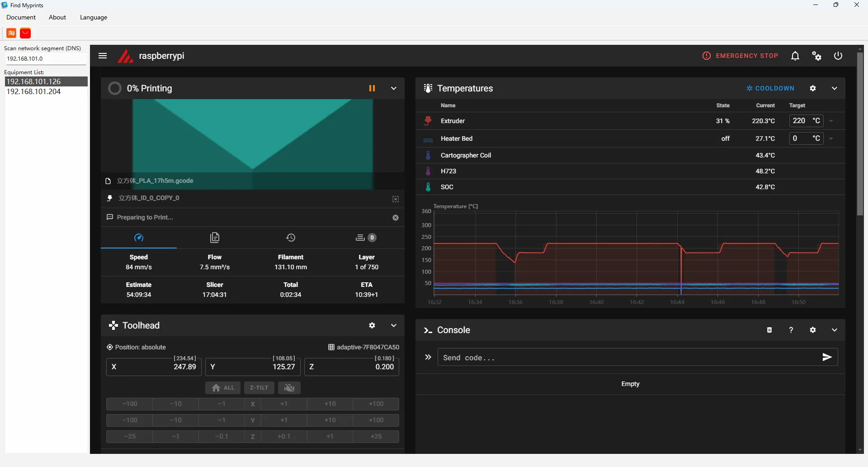Click the send code arrow icon
Viewport: 868px width, 467px height.
(827, 357)
